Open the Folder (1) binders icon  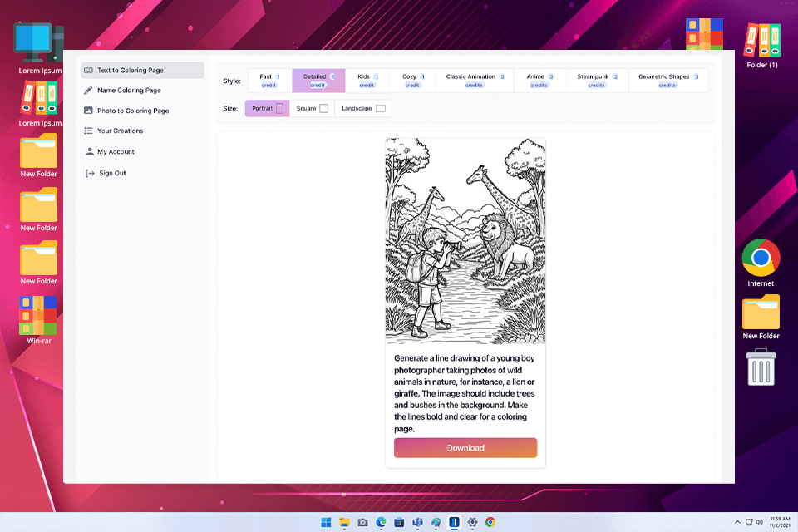(x=762, y=45)
